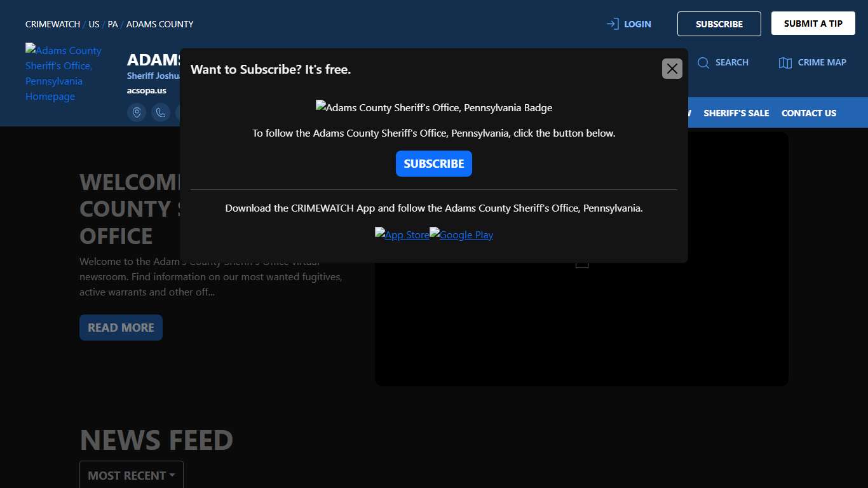The height and width of the screenshot is (488, 868).
Task: Click the Sheriff's Office homepage logo
Action: (64, 73)
